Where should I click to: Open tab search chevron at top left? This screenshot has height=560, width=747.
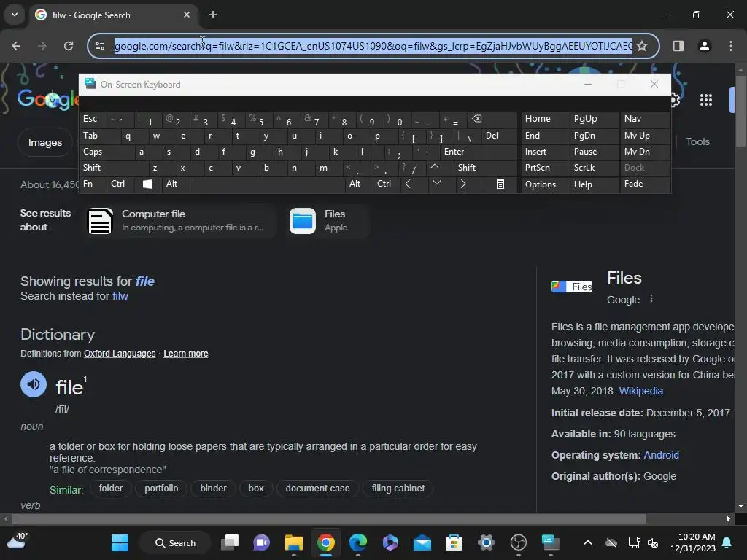click(15, 15)
